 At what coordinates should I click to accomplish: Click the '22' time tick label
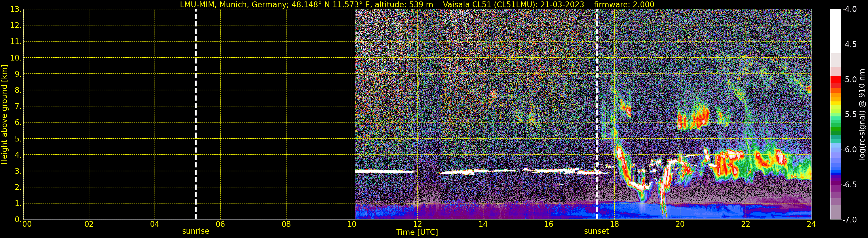coord(746,224)
